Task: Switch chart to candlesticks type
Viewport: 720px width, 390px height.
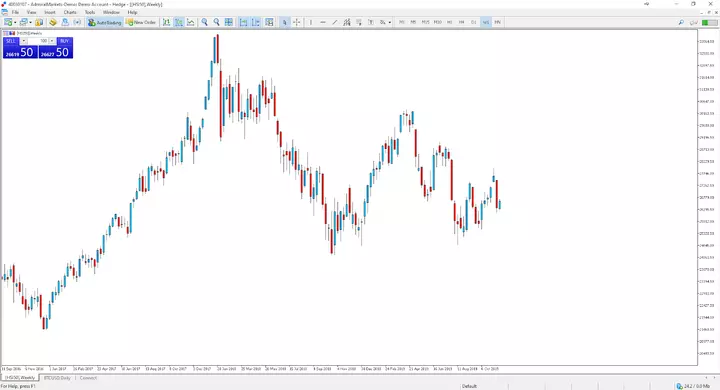Action: [179, 22]
